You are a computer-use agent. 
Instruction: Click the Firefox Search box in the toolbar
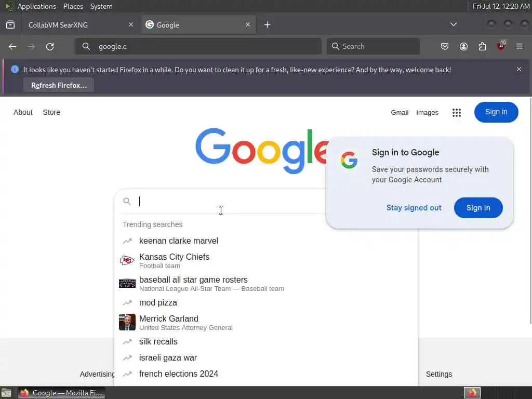pyautogui.click(x=373, y=46)
